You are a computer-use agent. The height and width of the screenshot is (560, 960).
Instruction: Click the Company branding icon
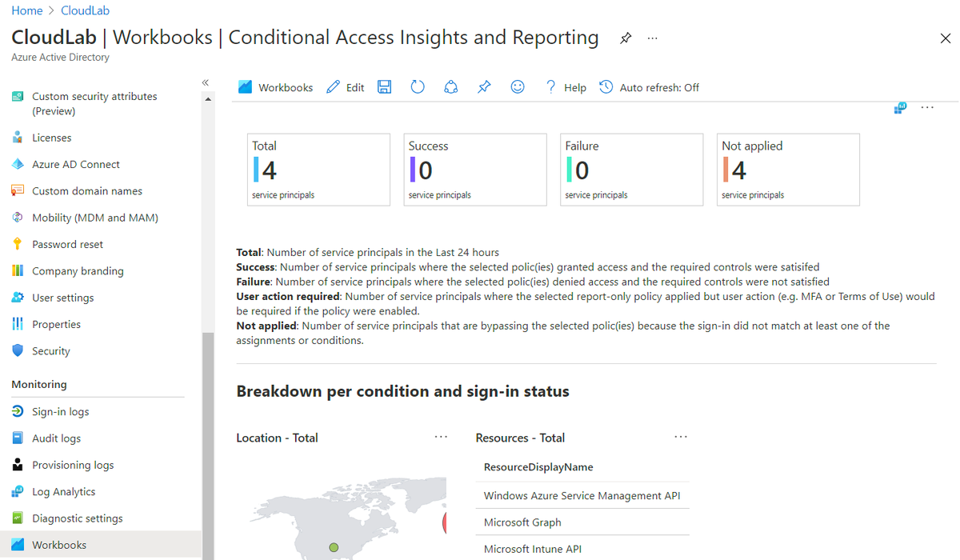(x=18, y=270)
